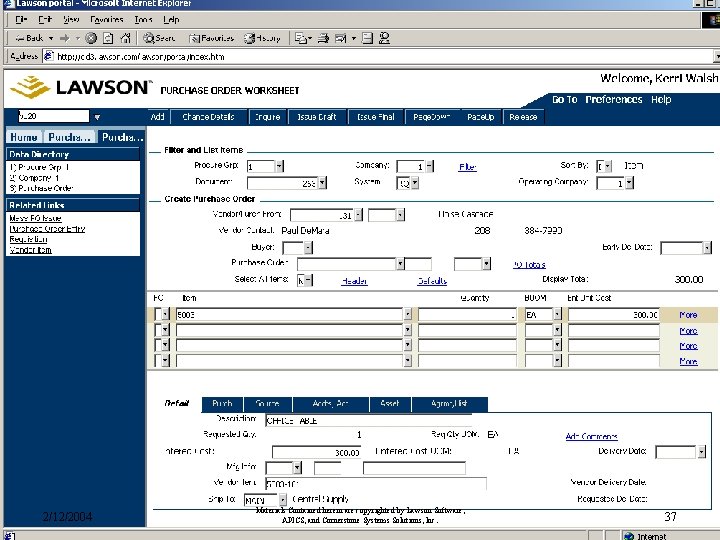The image size is (720, 540).
Task: Click the Messenger toolbar icon
Action: click(x=384, y=38)
